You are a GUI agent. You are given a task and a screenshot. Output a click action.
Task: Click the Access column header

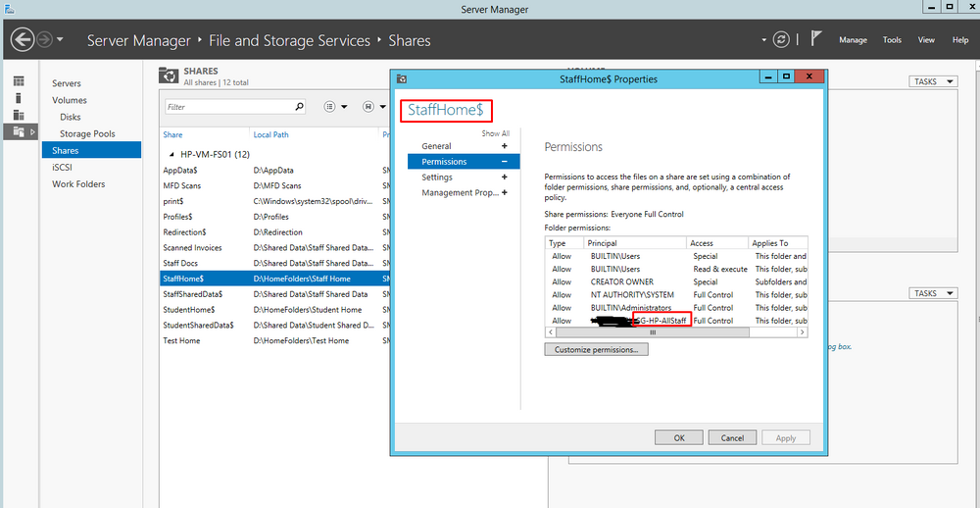click(x=717, y=243)
